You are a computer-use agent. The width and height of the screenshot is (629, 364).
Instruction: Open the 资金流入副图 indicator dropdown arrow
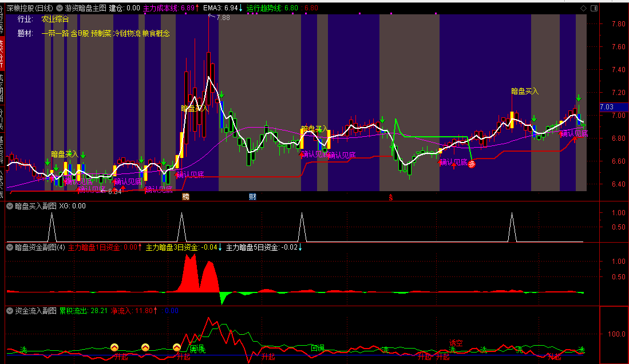[x=10, y=311]
